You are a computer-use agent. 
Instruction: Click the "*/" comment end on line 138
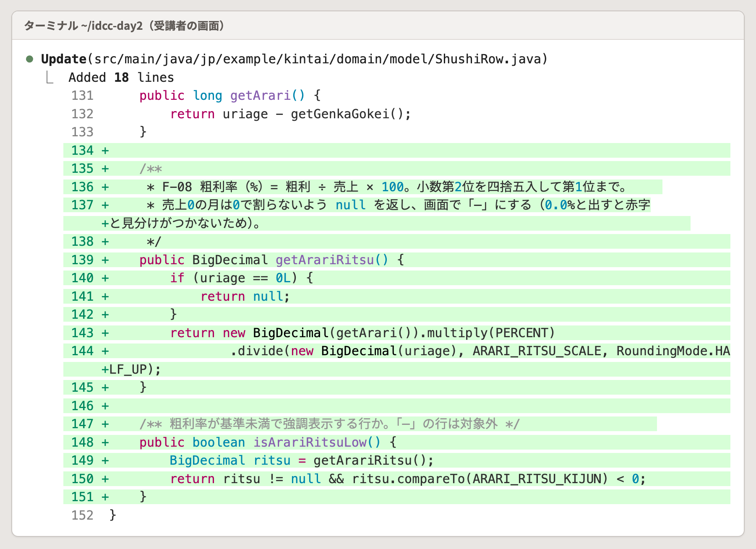pyautogui.click(x=154, y=242)
